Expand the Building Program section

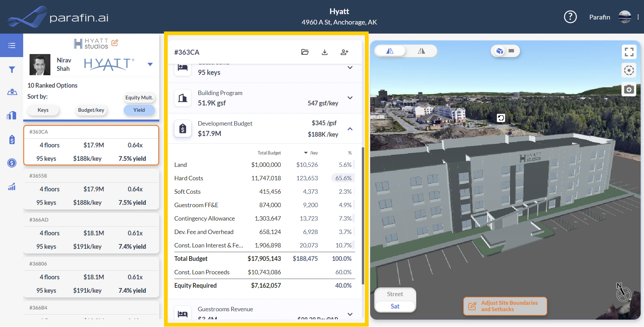tap(350, 98)
